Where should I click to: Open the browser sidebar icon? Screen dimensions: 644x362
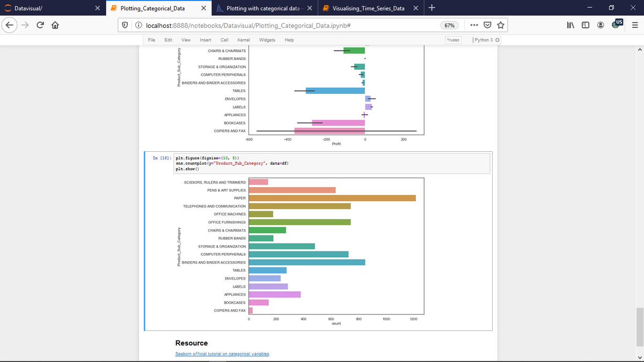[x=586, y=25]
